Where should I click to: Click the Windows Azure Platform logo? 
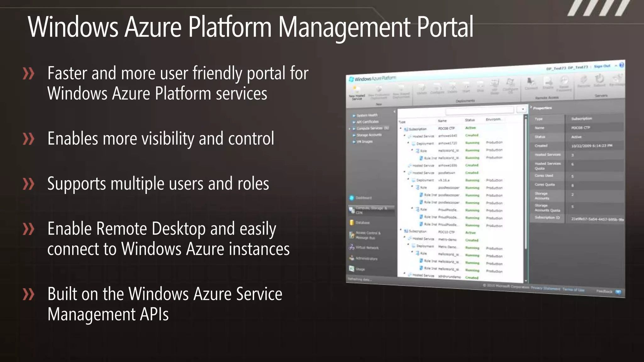click(373, 79)
